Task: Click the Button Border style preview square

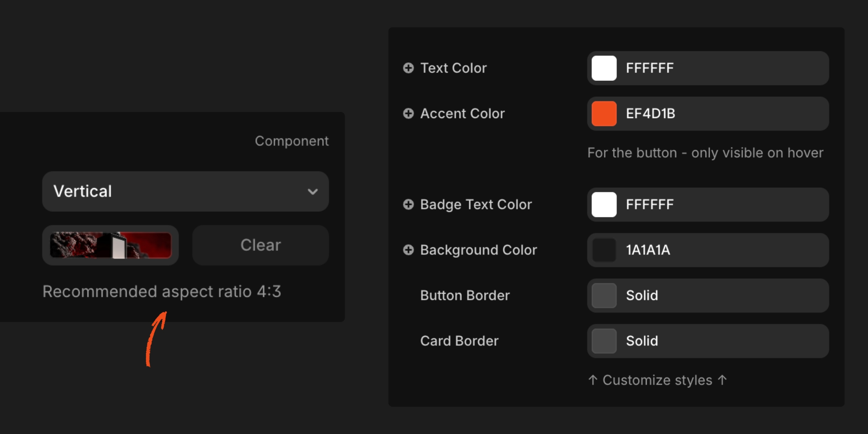Action: [x=604, y=296]
